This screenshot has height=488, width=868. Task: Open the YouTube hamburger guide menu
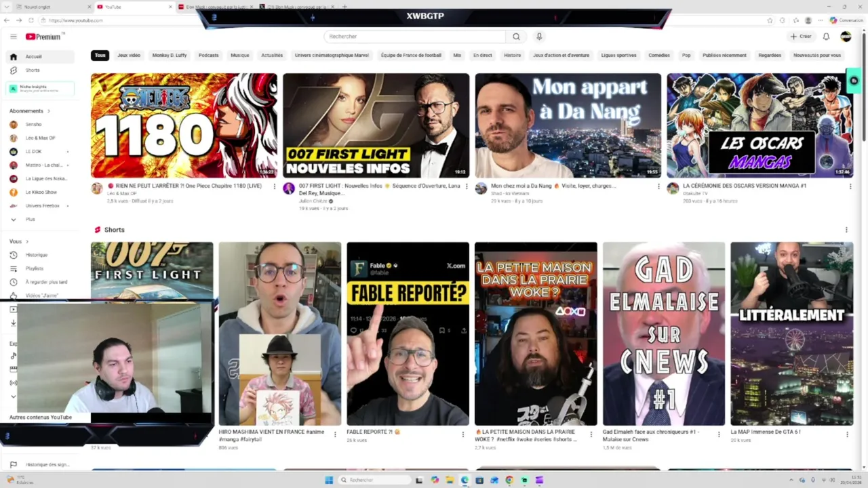[13, 37]
